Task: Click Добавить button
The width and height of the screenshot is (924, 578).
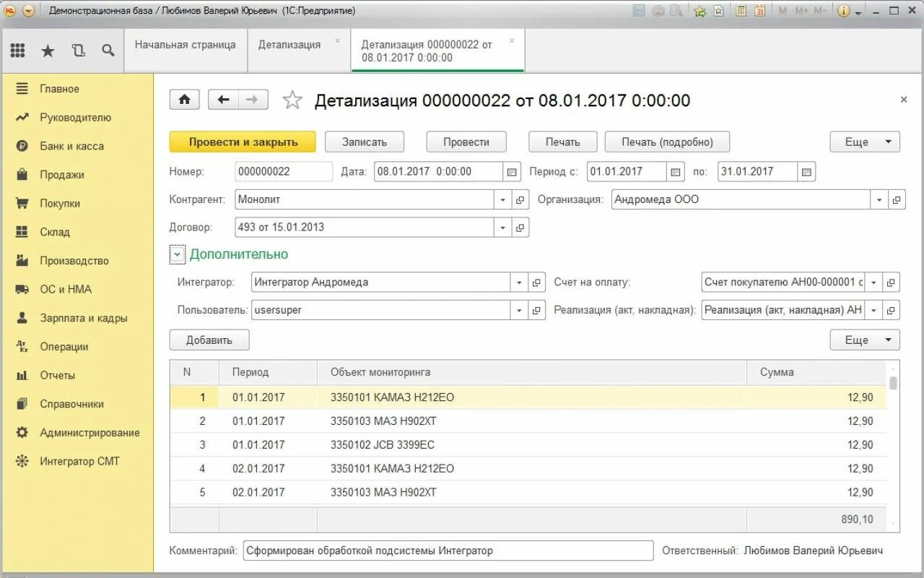Action: pyautogui.click(x=209, y=340)
